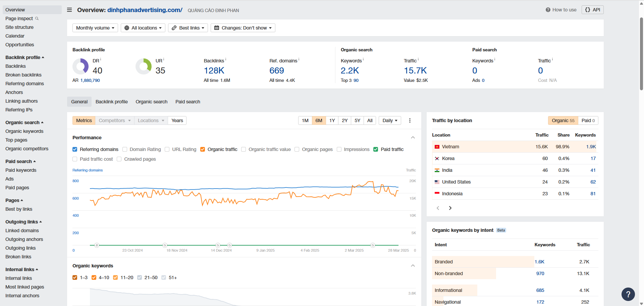Image resolution: width=644 pixels, height=306 pixels.
Task: Enable the Organic traffic value checkbox
Action: coord(244,149)
